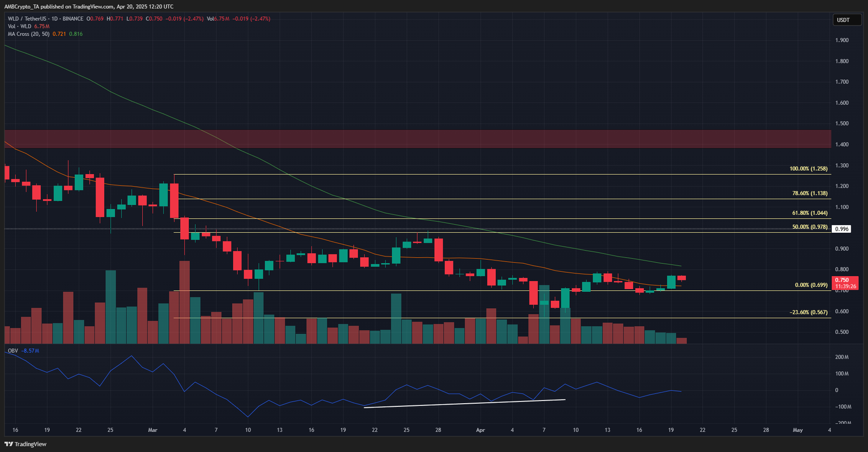Select the white OBV trendline
This screenshot has width=868, height=452.
pyautogui.click(x=464, y=403)
